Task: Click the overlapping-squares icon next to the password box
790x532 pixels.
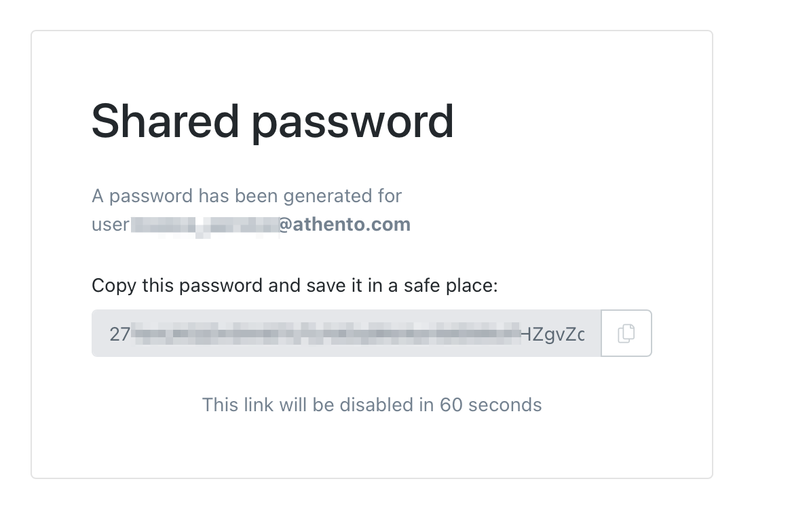Action: pyautogui.click(x=626, y=332)
